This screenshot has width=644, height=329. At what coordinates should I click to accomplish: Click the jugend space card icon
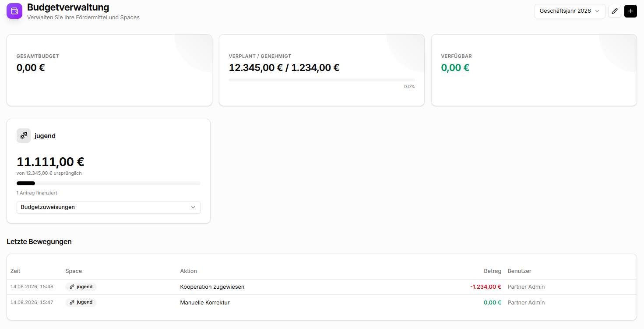(24, 136)
